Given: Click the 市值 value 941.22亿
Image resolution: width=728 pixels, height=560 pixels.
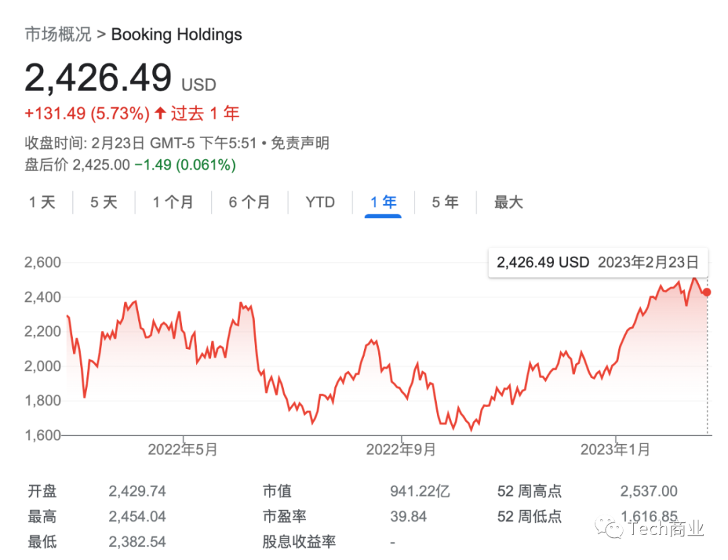Looking at the screenshot, I should 420,491.
